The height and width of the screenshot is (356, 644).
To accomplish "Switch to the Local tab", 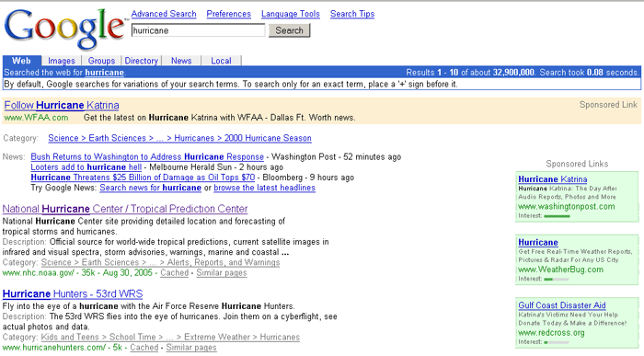I will click(x=221, y=61).
